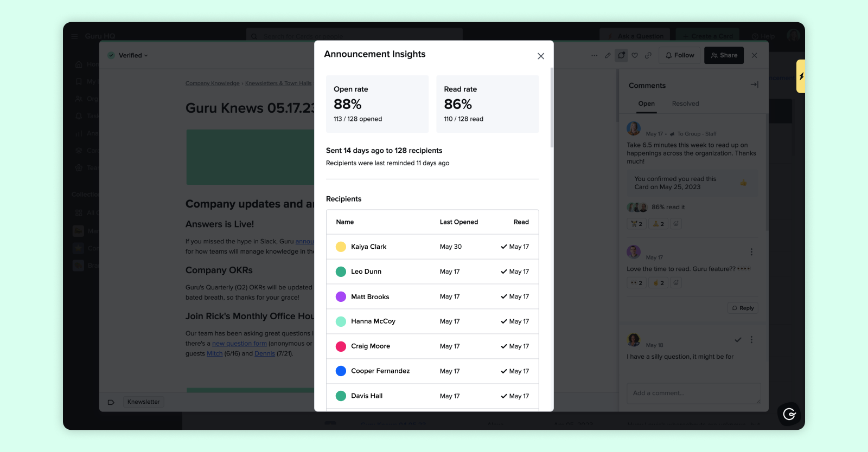Switch to the Open comments tab
Screen dimensions: 868x452
pos(646,104)
